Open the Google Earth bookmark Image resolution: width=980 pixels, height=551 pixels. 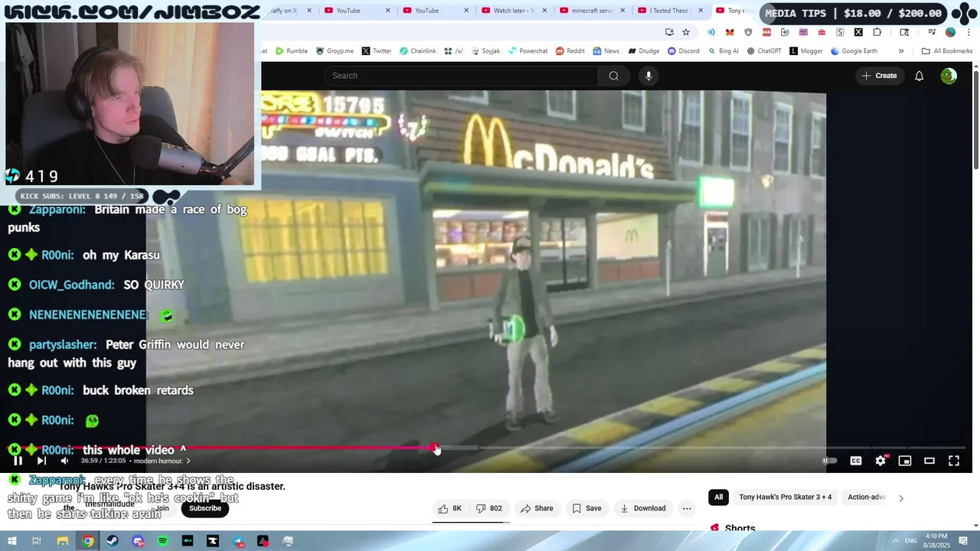coord(854,51)
